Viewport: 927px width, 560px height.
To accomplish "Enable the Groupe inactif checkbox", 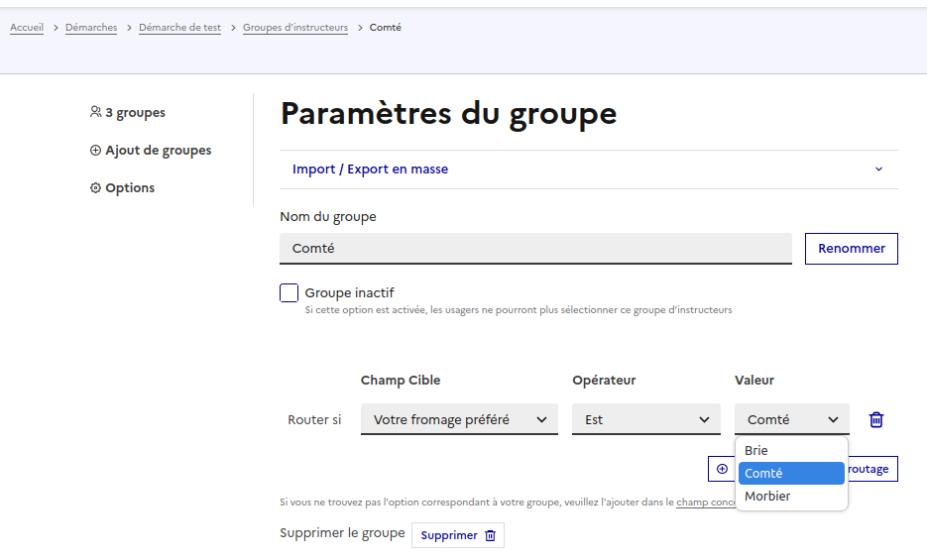I will point(290,293).
